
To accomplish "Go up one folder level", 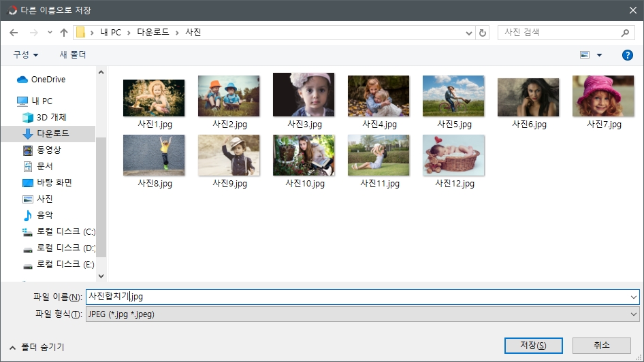I will (x=64, y=33).
